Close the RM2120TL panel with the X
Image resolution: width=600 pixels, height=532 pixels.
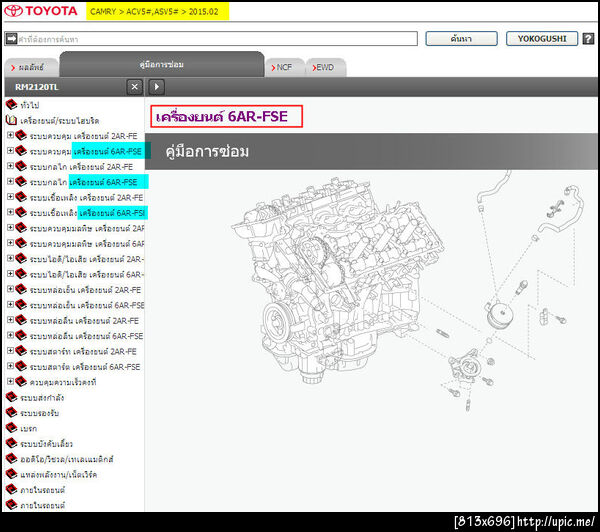[134, 87]
